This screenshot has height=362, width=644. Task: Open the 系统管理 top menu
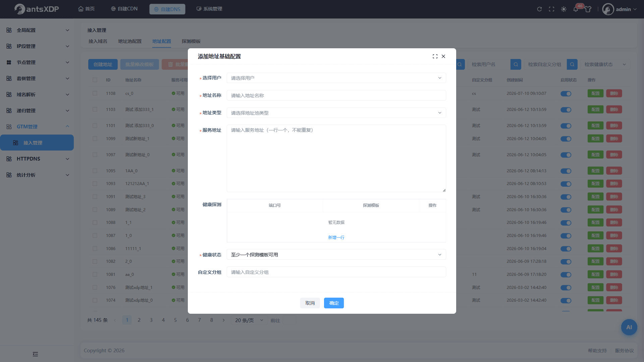(x=209, y=9)
